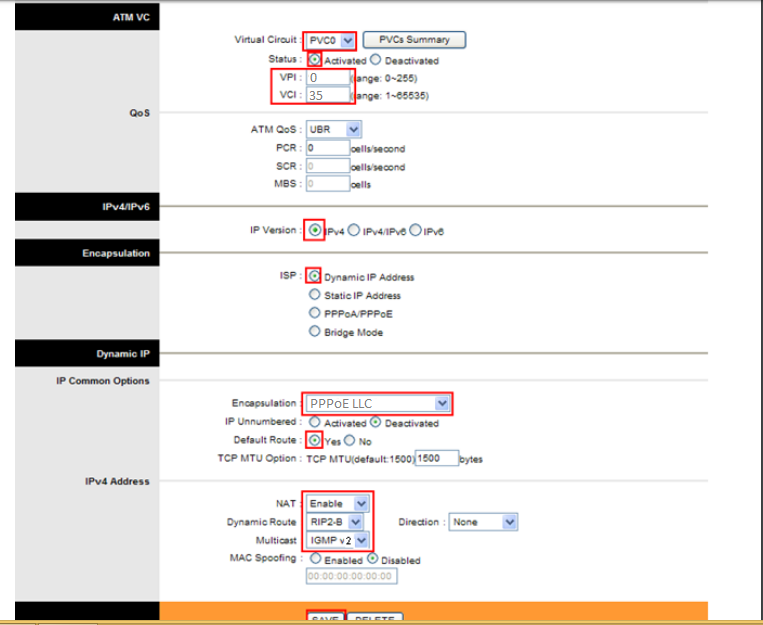Click the PCR cells/second field
Screen dimensions: 763x625
327,147
